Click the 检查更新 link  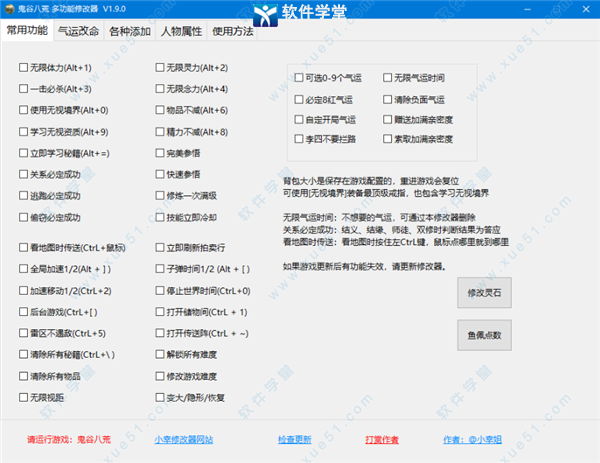click(294, 439)
